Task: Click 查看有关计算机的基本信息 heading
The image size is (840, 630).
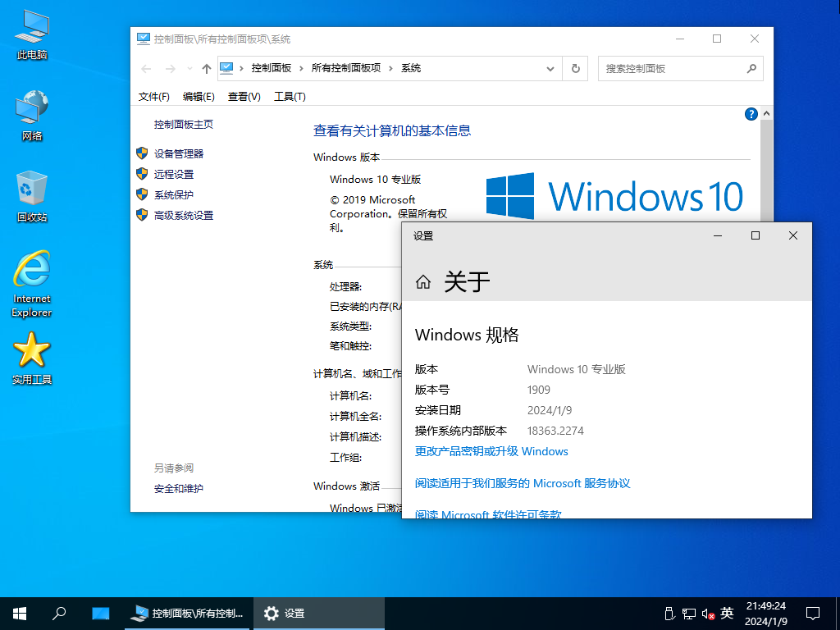Action: (392, 130)
